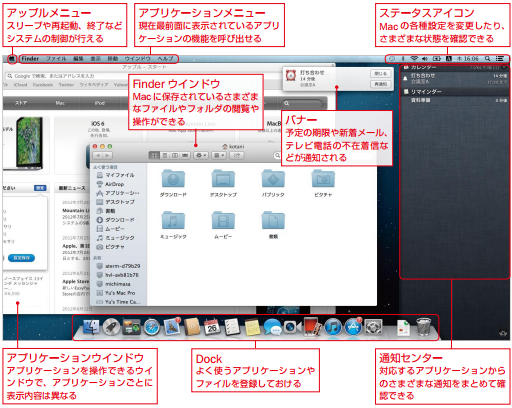Open the Finder arrange-by dropdown
This screenshot has width=512, height=408.
pos(219,156)
